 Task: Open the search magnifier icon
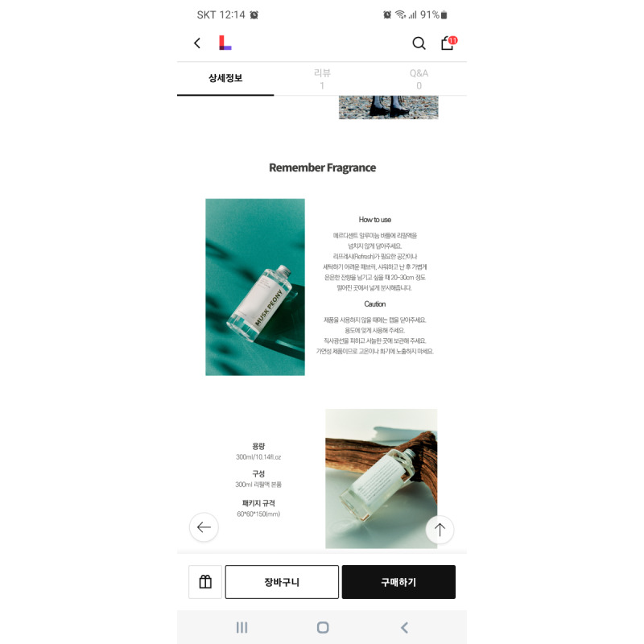tap(419, 43)
